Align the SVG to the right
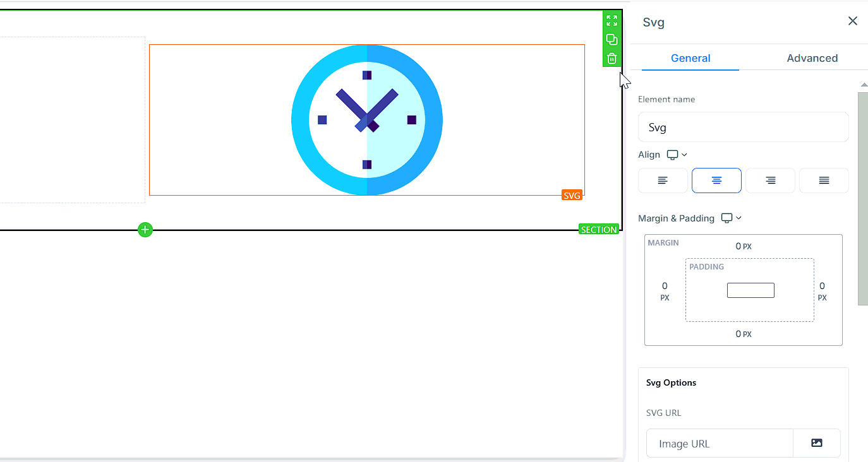The width and height of the screenshot is (868, 462). 770,181
